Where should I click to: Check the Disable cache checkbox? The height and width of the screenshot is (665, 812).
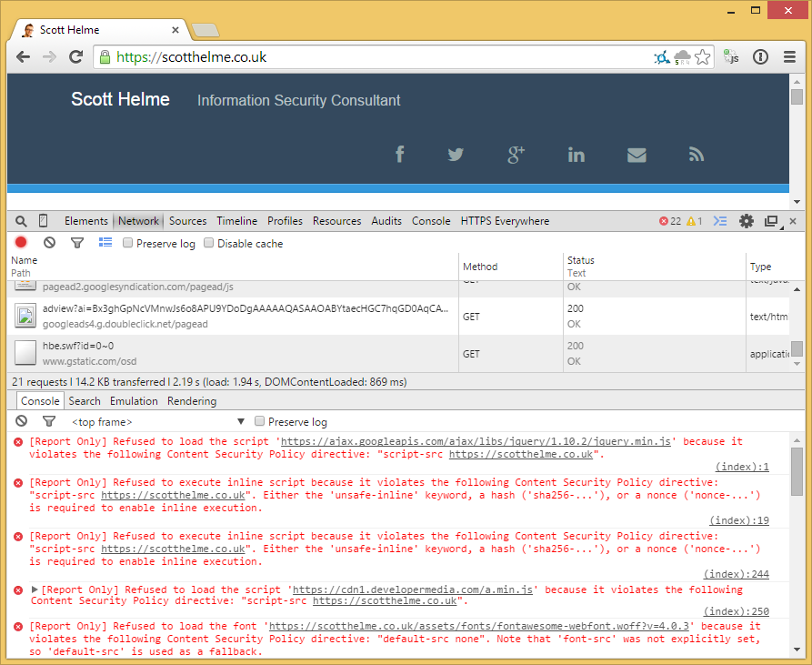point(209,243)
